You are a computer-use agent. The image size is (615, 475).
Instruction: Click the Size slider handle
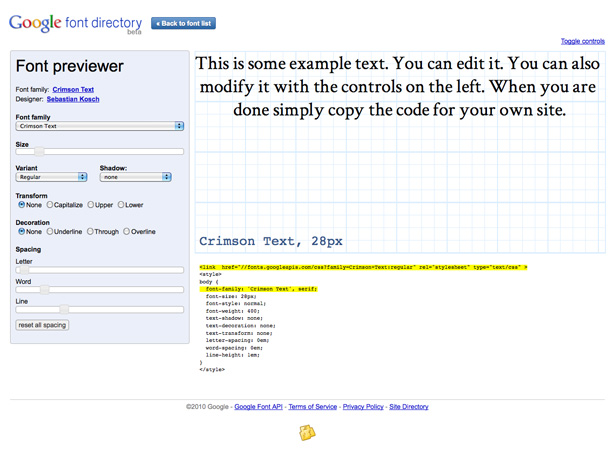(x=39, y=151)
